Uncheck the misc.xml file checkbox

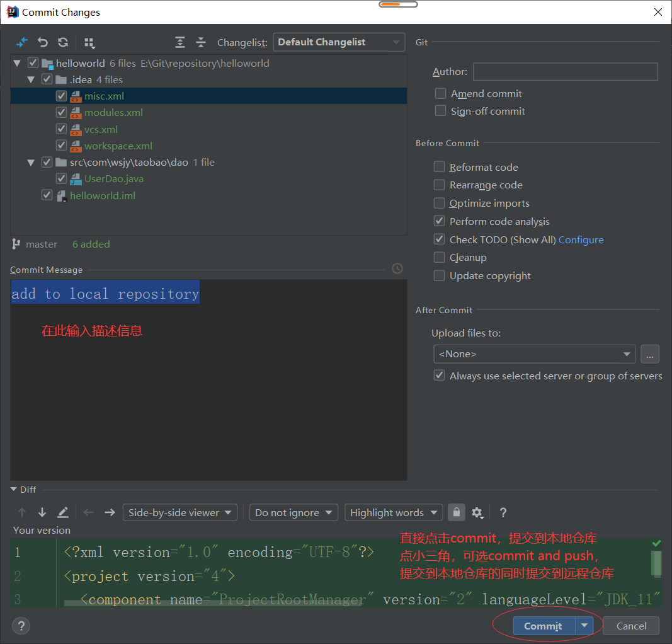click(61, 96)
